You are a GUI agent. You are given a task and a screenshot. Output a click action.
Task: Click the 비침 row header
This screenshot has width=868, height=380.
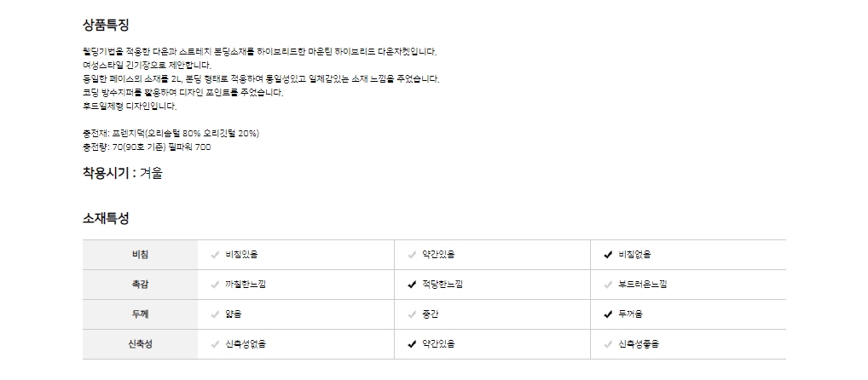click(140, 255)
